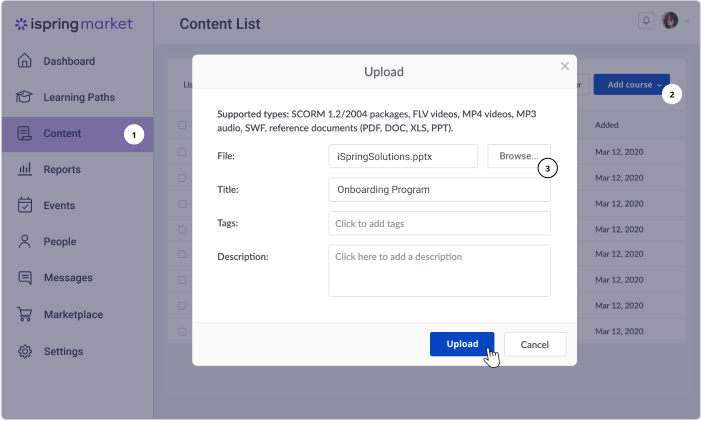
Task: Click the Settings gear icon
Action: (x=25, y=351)
